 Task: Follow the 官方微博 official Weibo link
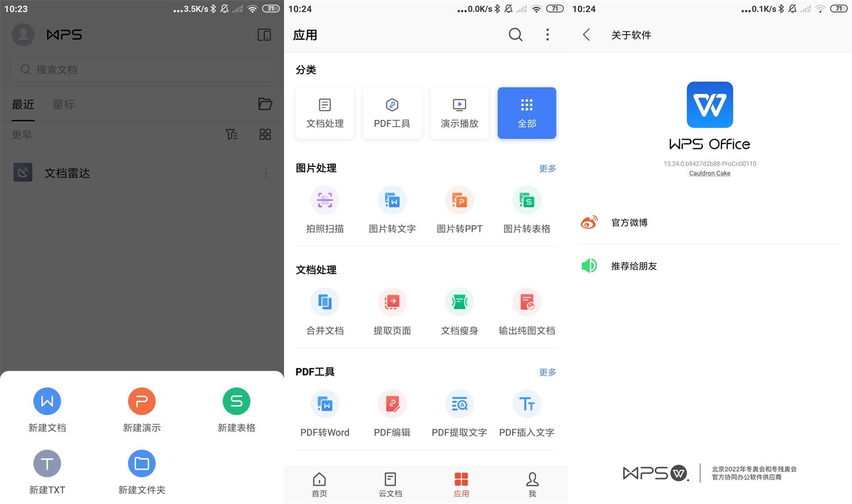click(628, 222)
